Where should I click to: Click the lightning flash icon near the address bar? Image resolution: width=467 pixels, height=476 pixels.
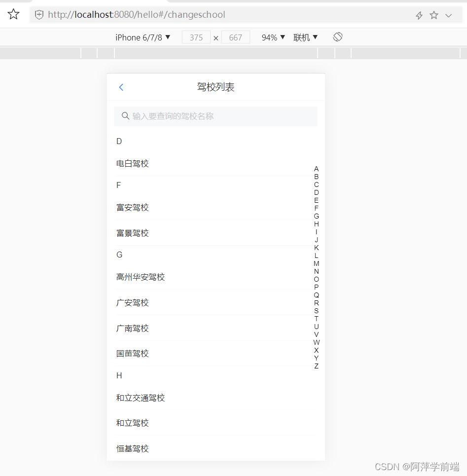point(419,14)
